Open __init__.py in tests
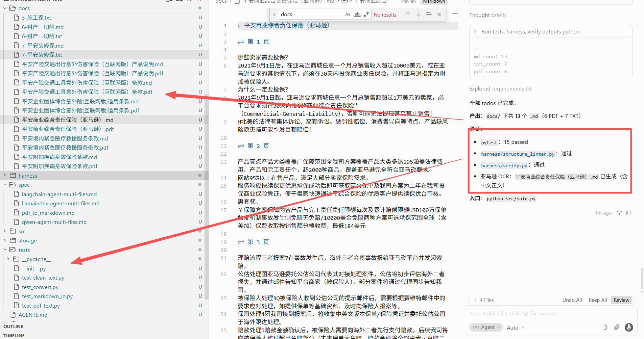Screen dimensions: 644x339 tap(34, 268)
